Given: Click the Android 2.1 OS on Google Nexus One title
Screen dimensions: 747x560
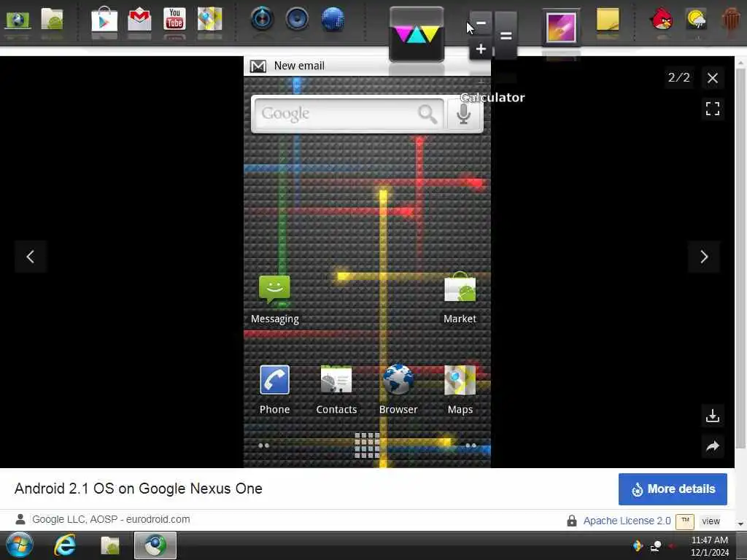Looking at the screenshot, I should 138,489.
